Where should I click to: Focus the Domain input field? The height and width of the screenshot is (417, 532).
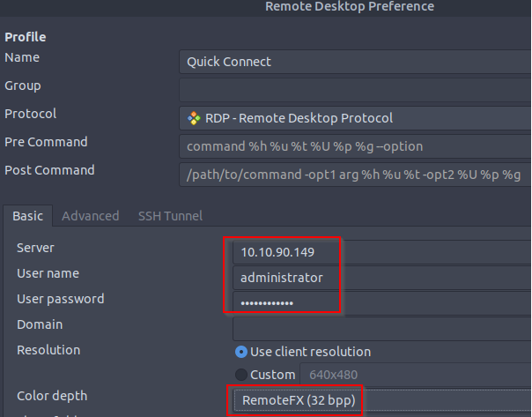(x=381, y=328)
